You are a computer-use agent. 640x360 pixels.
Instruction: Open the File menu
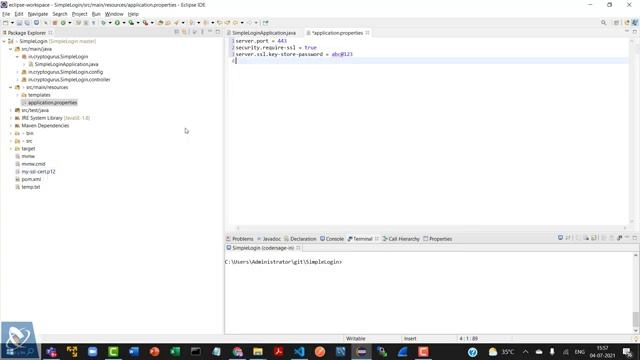pyautogui.click(x=6, y=14)
